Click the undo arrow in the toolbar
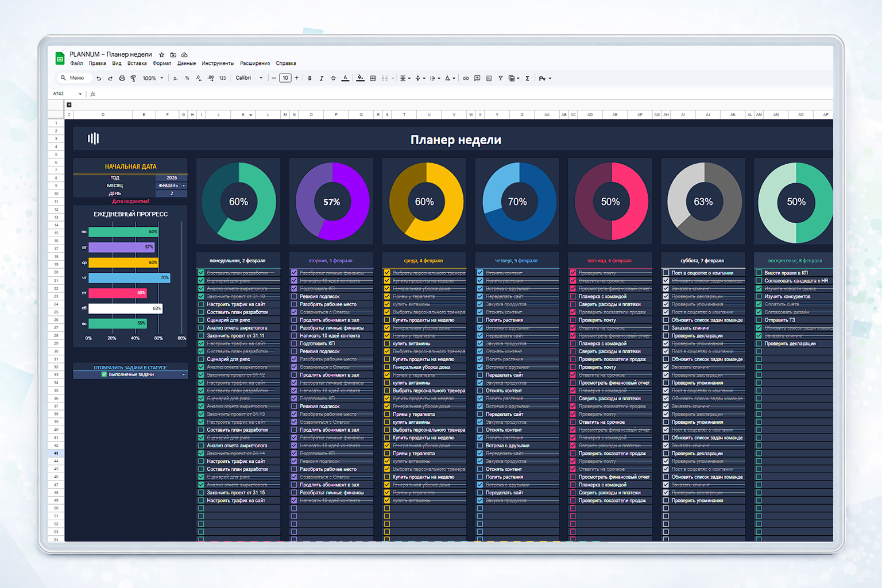882x588 pixels. tap(99, 79)
